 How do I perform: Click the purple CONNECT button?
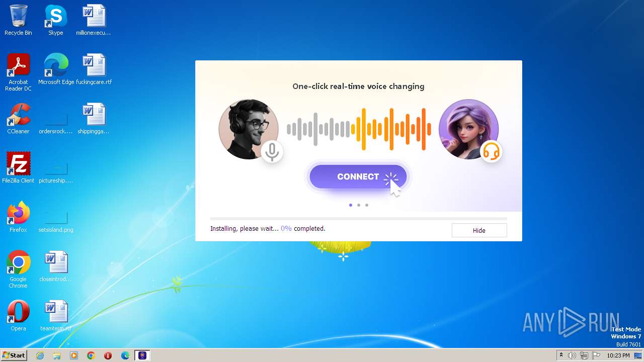point(358,177)
